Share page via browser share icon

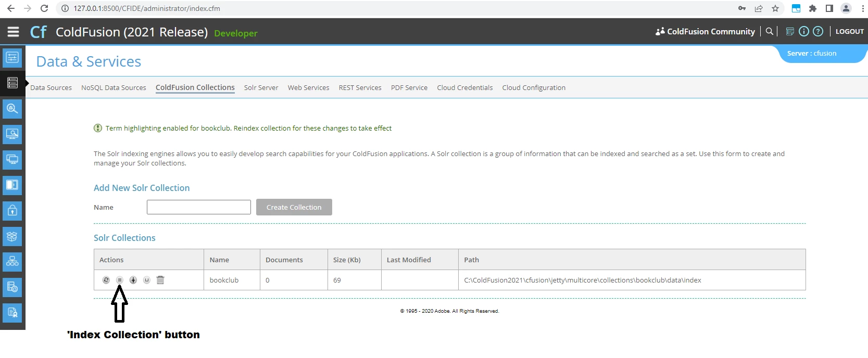[759, 8]
